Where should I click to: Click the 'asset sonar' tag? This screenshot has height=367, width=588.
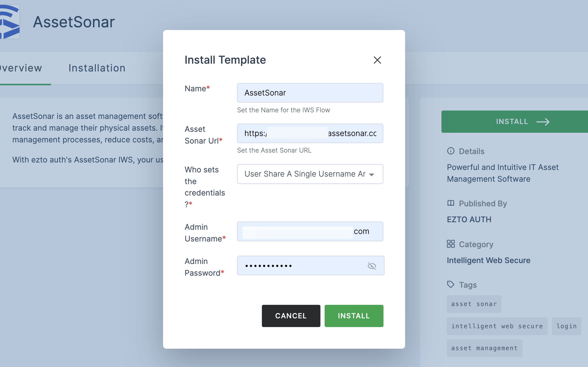click(474, 304)
